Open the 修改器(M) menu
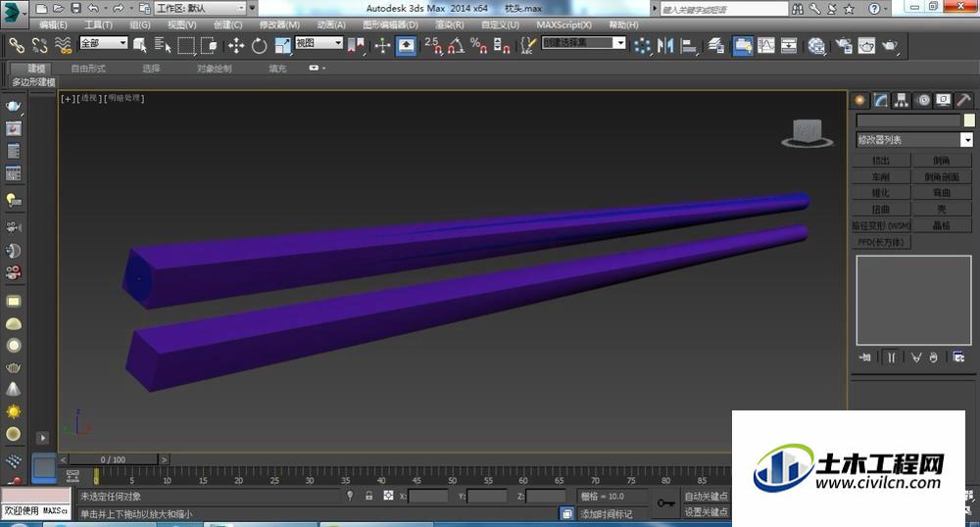980x527 pixels. [x=279, y=24]
